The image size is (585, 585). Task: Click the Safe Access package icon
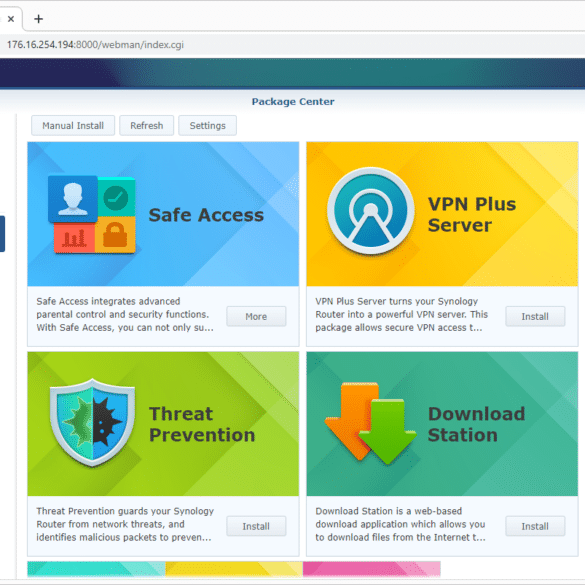(x=92, y=215)
